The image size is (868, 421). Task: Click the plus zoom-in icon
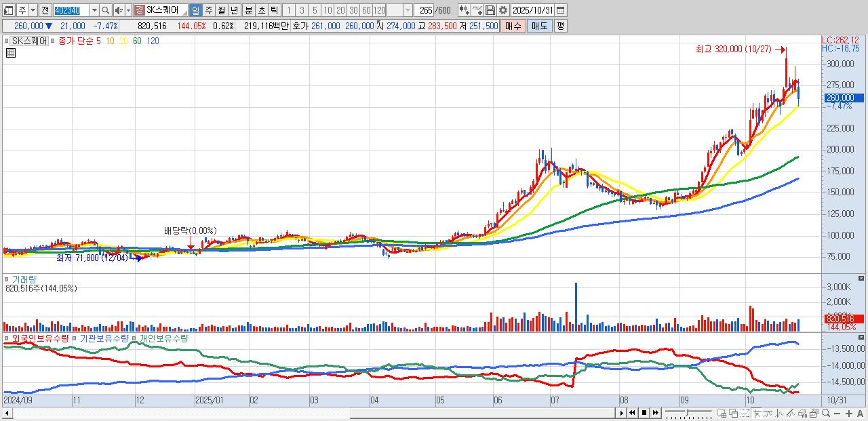849,413
